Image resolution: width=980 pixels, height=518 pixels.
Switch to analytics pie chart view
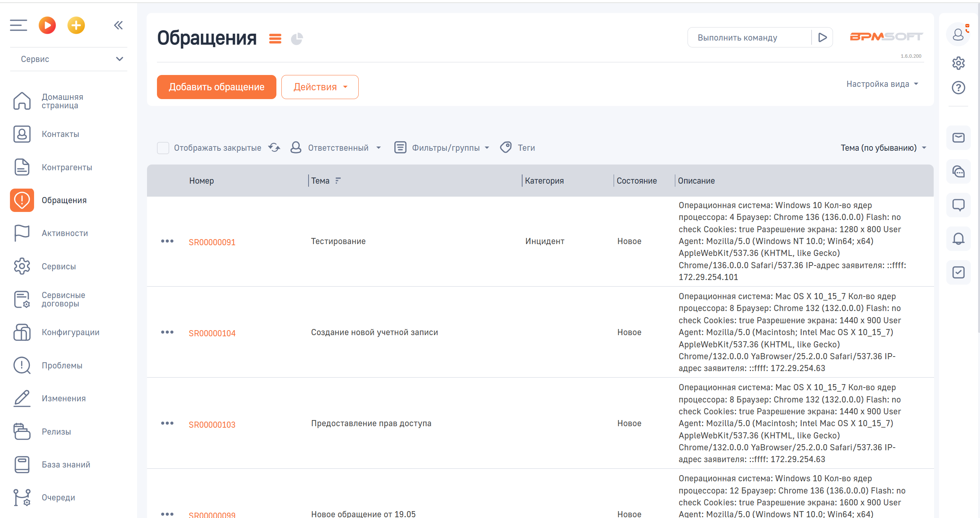(297, 39)
